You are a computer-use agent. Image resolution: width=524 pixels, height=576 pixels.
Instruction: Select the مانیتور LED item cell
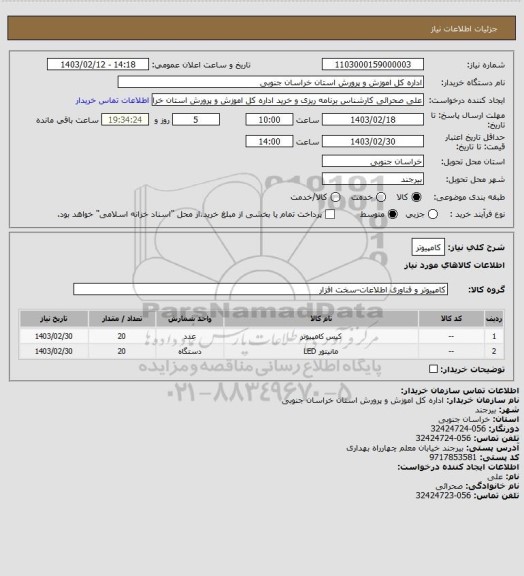click(x=321, y=351)
